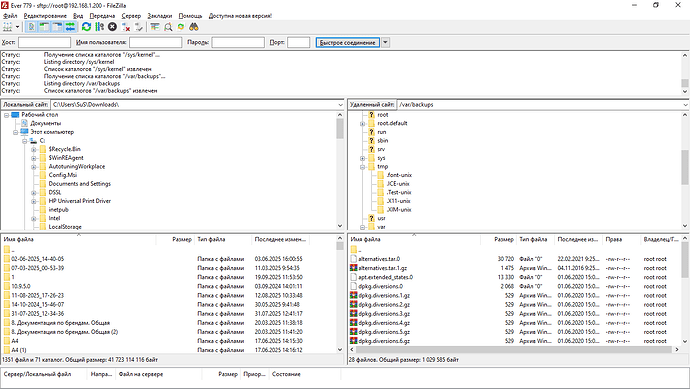Collapse the remote var folder node
The height and width of the screenshot is (389, 690).
(362, 227)
